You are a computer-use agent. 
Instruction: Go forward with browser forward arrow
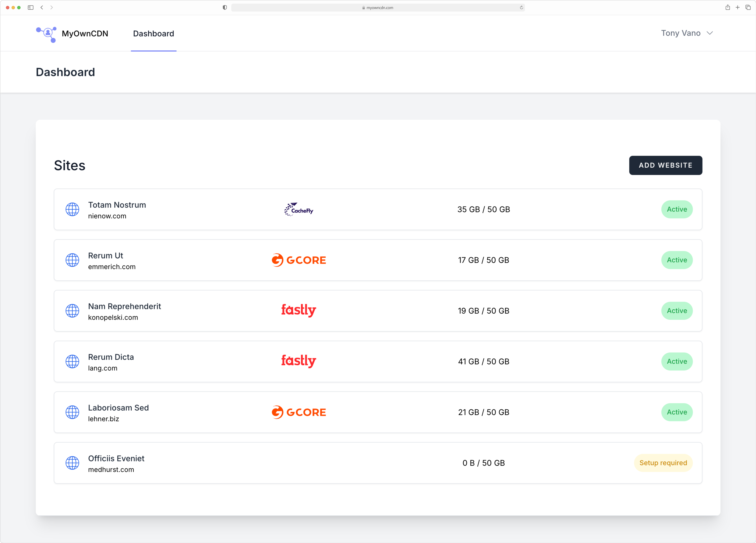52,7
